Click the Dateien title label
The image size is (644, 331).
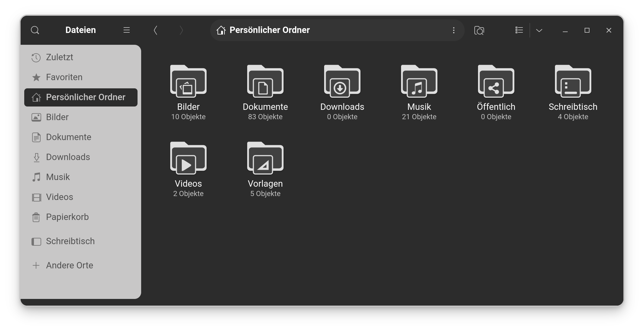tap(81, 30)
